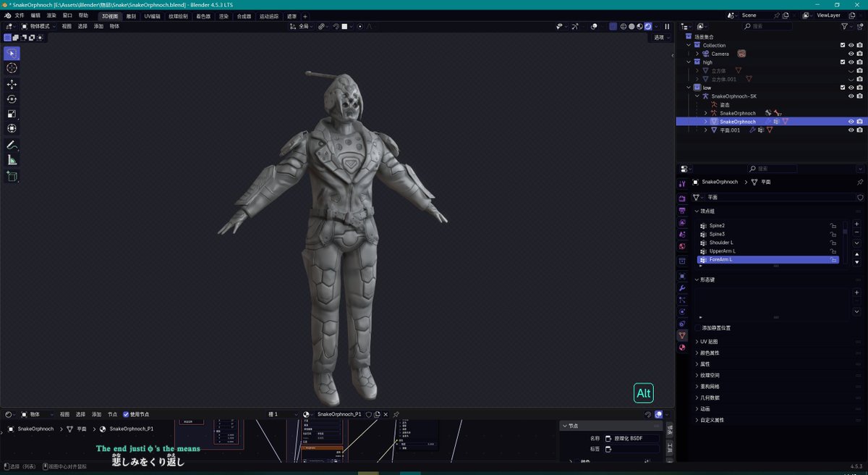This screenshot has height=475, width=868.
Task: Switch to rendered viewport shading
Action: click(647, 26)
